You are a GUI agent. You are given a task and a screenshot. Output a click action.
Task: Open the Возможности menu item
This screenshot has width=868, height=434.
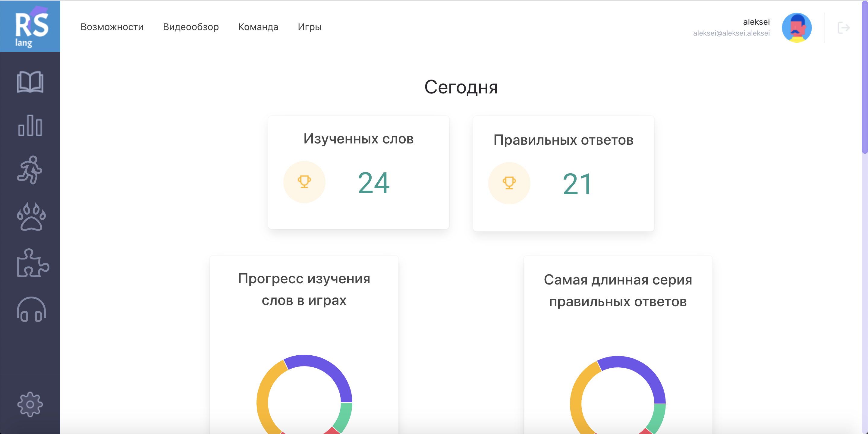pos(112,27)
